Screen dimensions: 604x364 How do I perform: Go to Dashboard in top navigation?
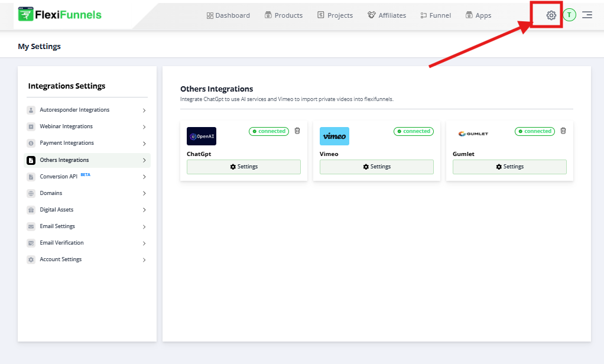pyautogui.click(x=229, y=15)
